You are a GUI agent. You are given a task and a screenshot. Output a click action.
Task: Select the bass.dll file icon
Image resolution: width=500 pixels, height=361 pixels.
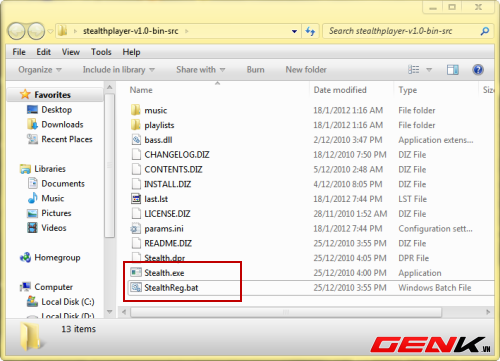pos(136,140)
